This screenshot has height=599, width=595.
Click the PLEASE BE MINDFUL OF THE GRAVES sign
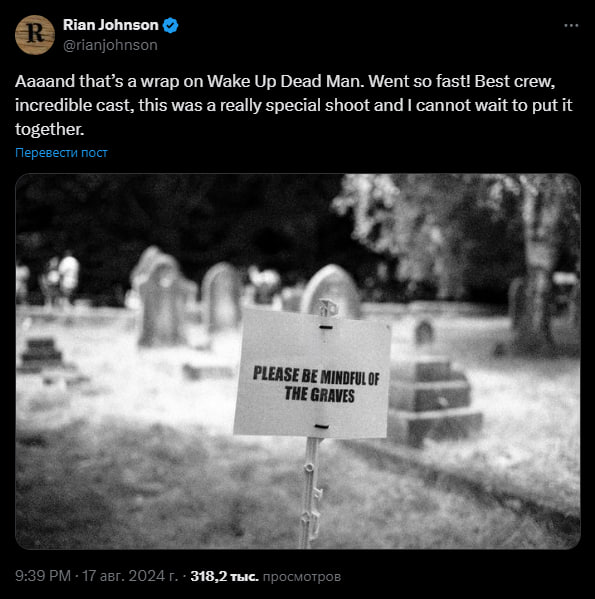[312, 373]
